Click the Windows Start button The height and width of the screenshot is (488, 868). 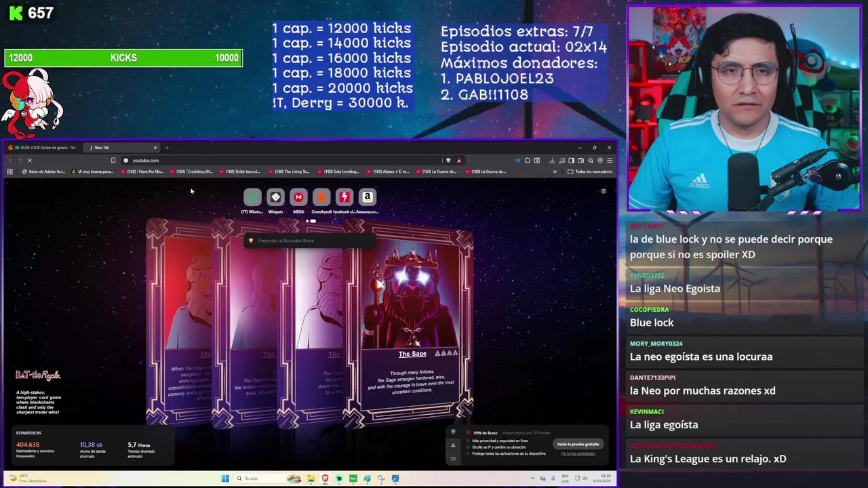click(x=225, y=479)
